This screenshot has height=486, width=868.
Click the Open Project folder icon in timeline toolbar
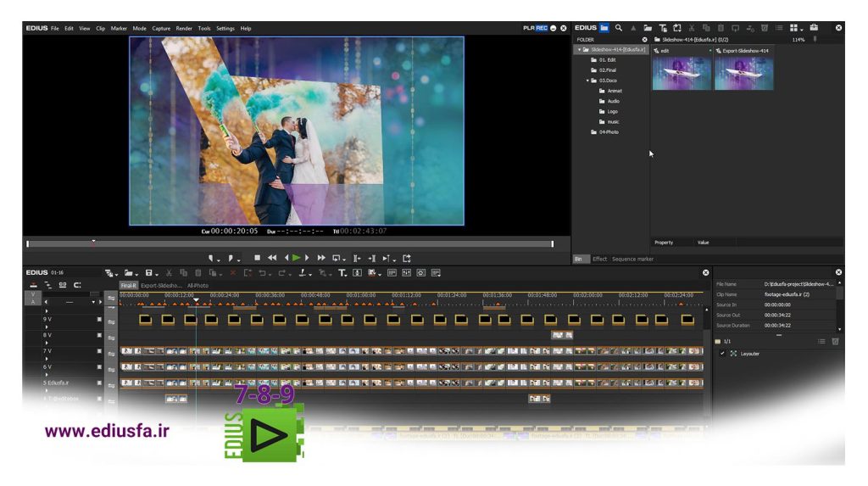pos(129,272)
